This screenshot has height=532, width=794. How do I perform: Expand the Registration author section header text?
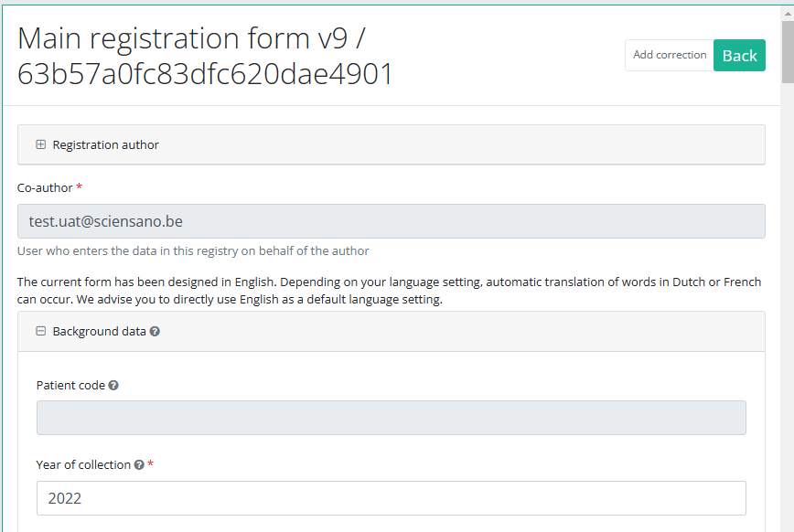click(x=105, y=144)
